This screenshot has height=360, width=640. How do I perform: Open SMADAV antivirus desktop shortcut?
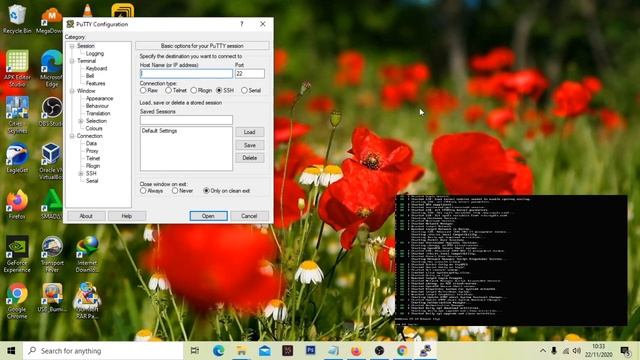click(51, 205)
